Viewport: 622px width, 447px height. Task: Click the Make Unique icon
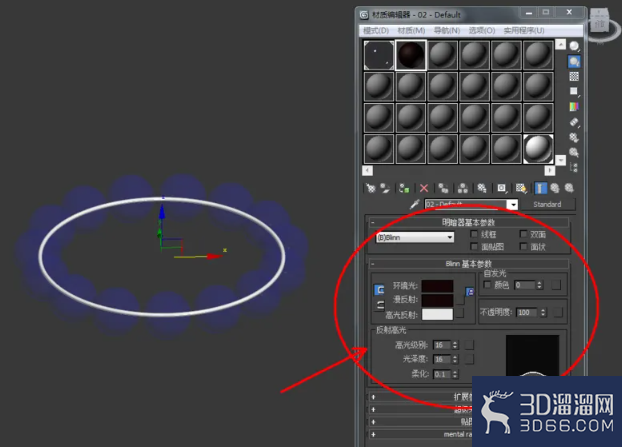[x=463, y=188]
